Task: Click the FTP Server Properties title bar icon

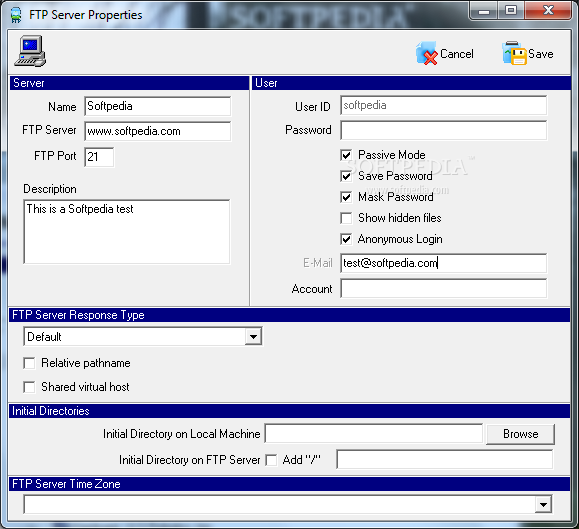Action: coord(16,15)
